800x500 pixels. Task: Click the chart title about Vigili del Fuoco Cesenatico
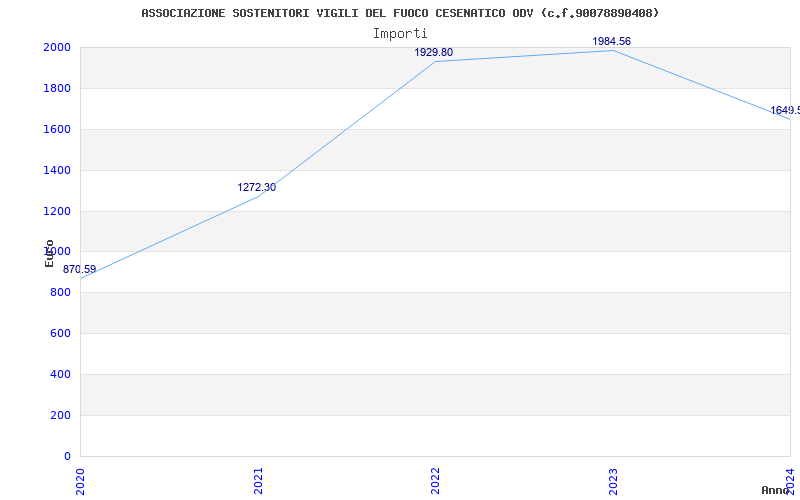coord(400,13)
